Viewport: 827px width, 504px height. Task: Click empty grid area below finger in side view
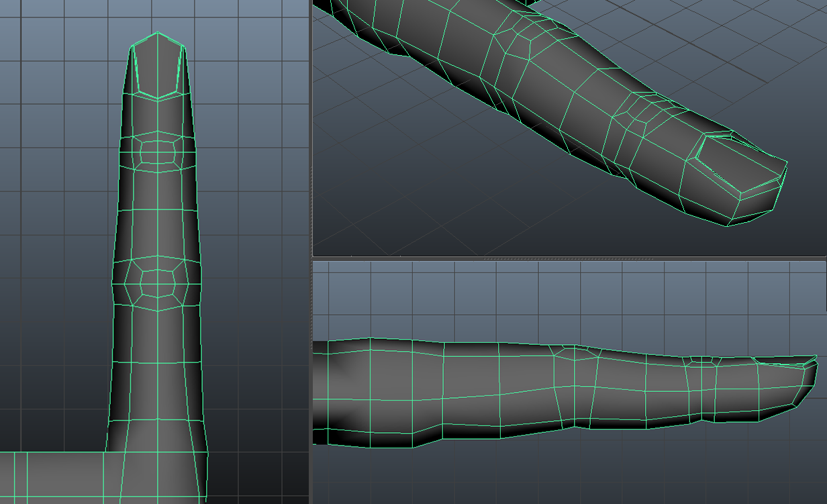[x=571, y=470]
